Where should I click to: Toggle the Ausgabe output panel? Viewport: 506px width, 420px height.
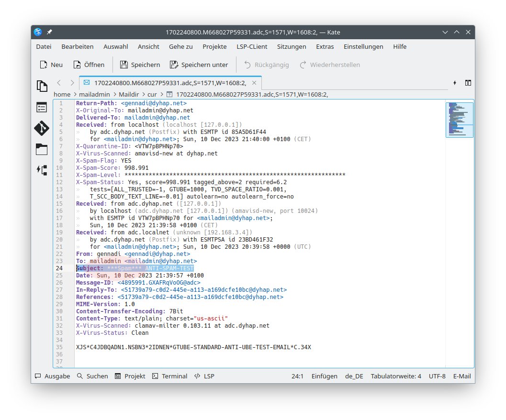tap(53, 376)
